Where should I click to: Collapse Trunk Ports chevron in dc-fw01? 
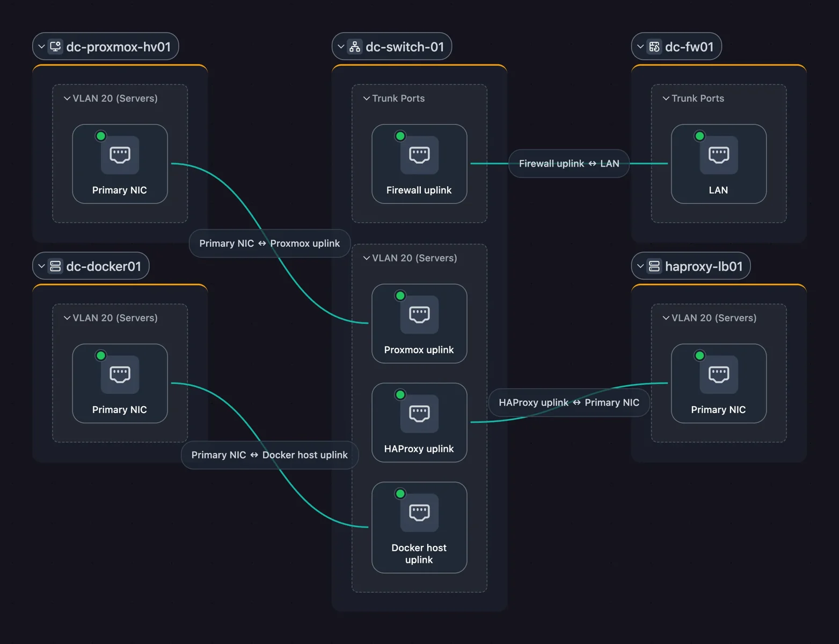coord(666,98)
